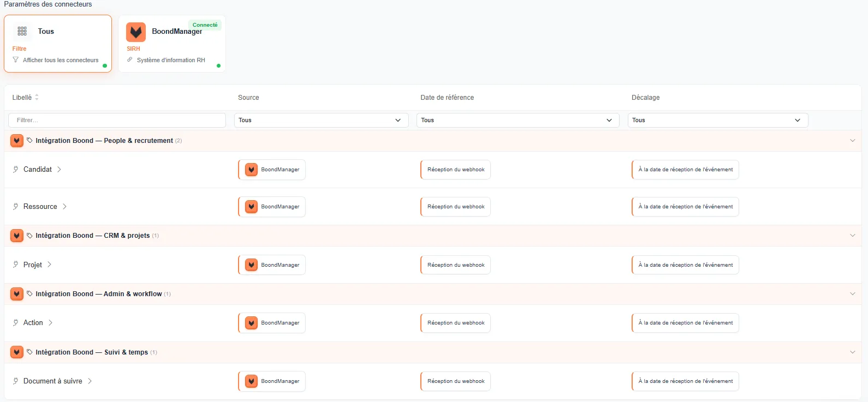Click Réception du webhook in Ressource row

click(455, 207)
